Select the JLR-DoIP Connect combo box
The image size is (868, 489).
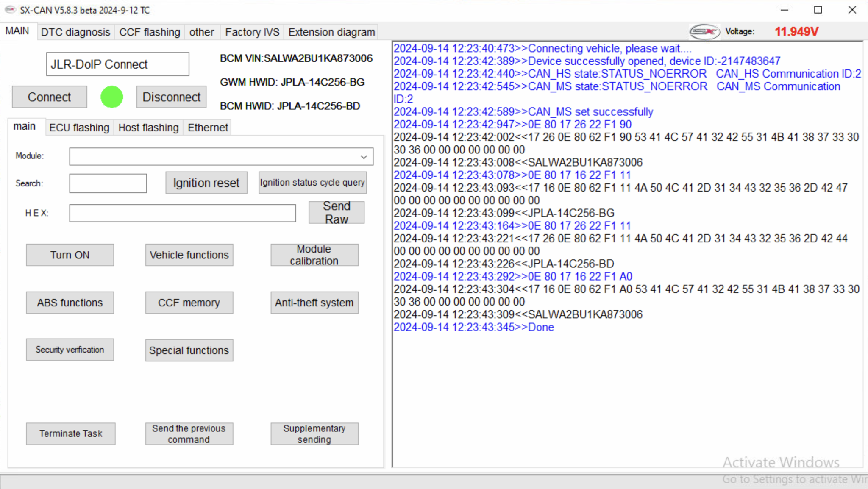coord(117,64)
